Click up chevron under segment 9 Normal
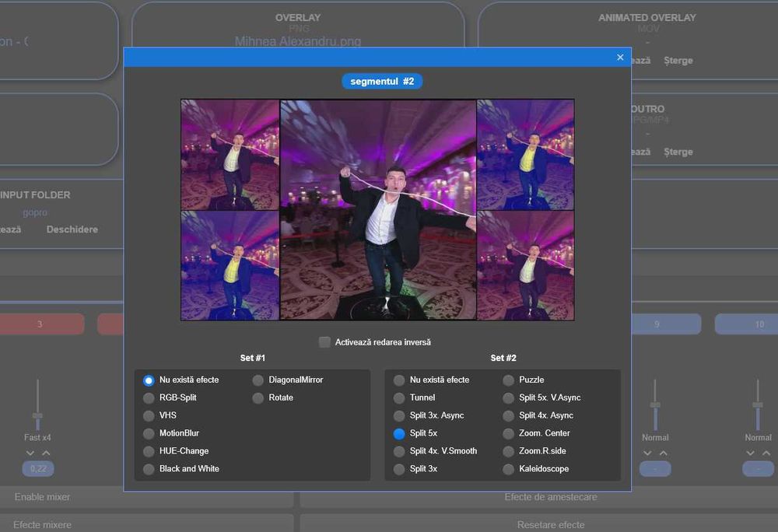Screen dimensions: 778x532 coord(664,453)
